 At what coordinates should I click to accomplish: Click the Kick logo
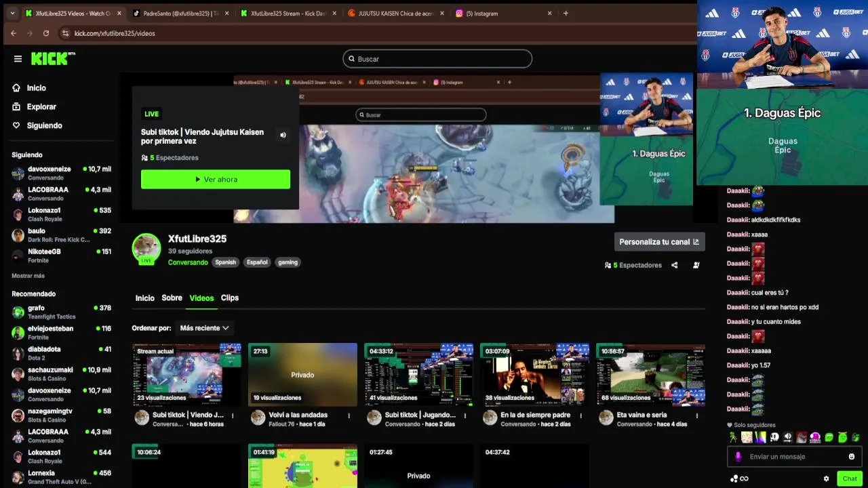[x=53, y=59]
